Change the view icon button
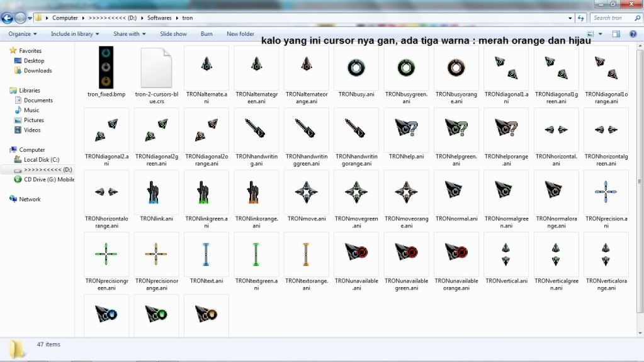Viewport: 644px width, 362px height. [x=590, y=34]
